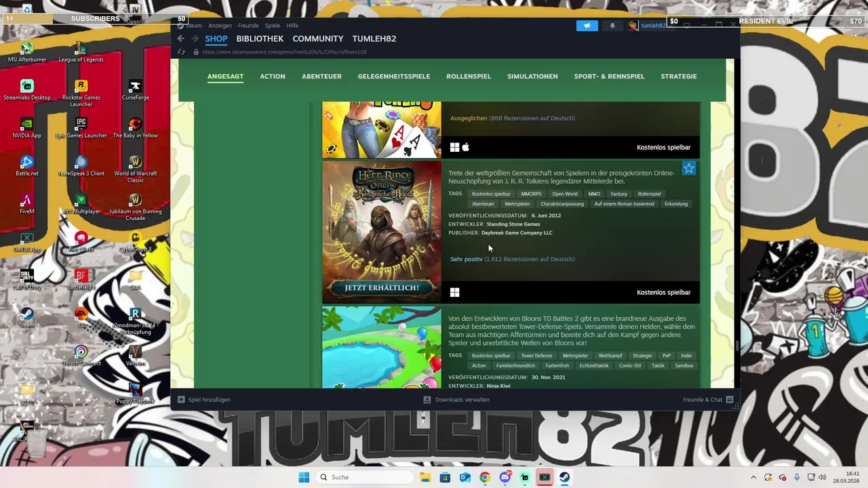Select the STRATEGIE genre tab
The width and height of the screenshot is (868, 488).
679,77
